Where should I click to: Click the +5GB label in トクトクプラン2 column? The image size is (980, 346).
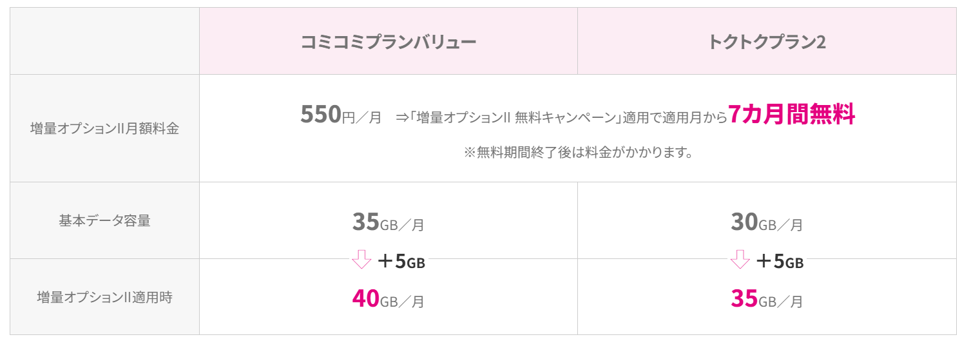coord(779,262)
